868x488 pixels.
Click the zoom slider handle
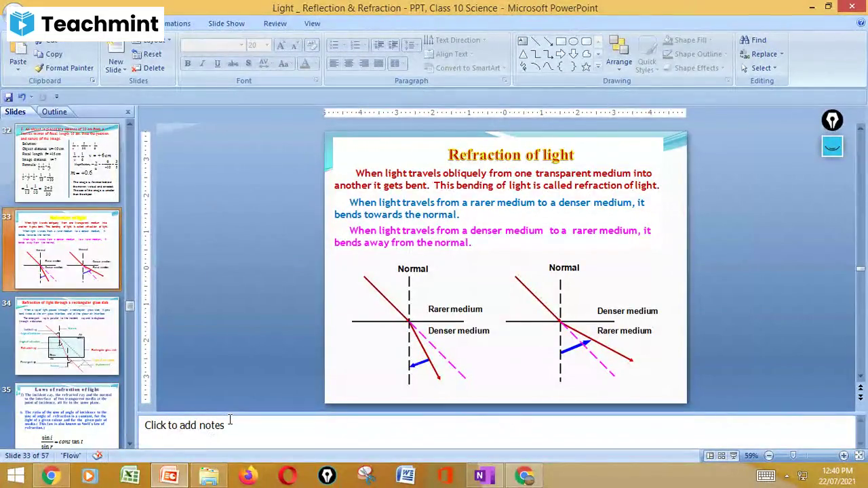point(794,455)
